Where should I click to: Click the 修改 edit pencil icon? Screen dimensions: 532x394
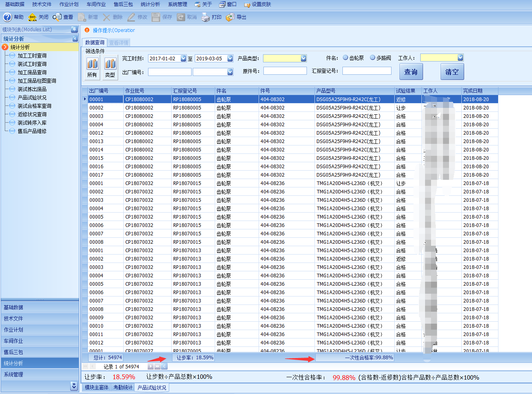(131, 17)
